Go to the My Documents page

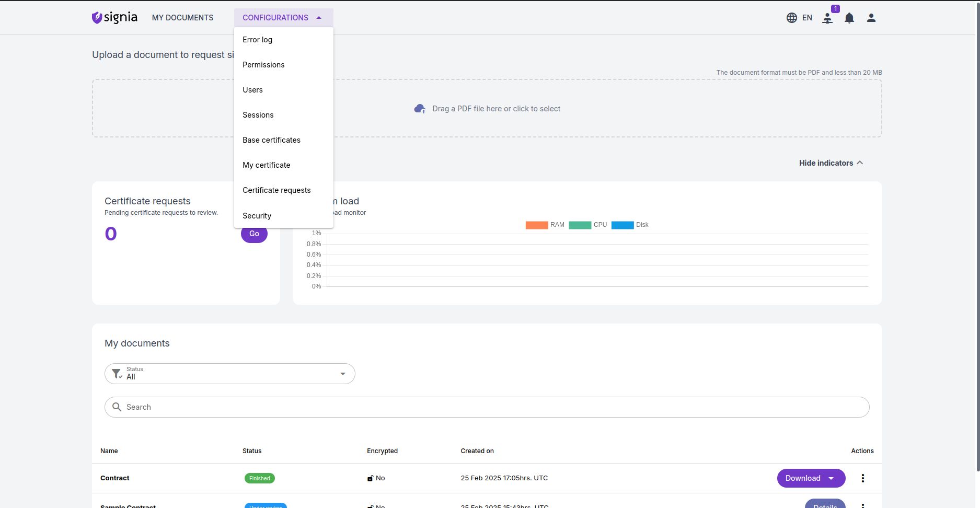pyautogui.click(x=182, y=18)
